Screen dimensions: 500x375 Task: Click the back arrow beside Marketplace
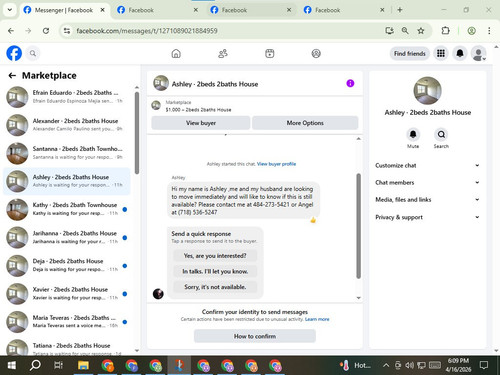tap(12, 76)
